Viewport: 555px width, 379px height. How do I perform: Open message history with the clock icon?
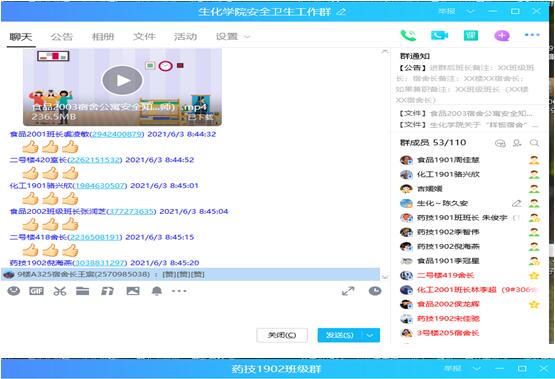[375, 291]
